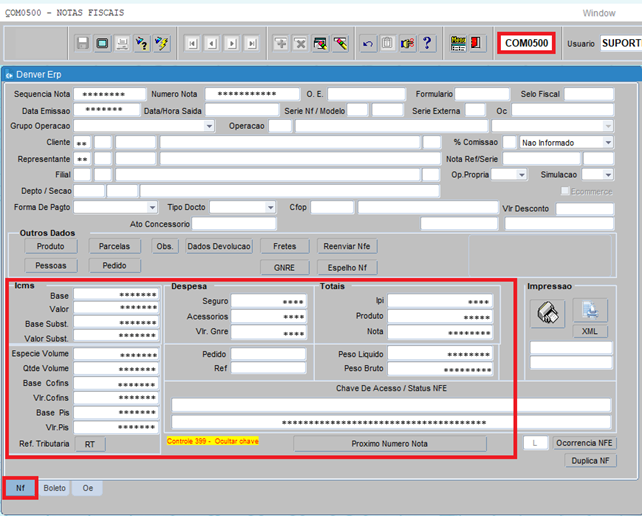642x516 pixels.
Task: Open the Window menu
Action: click(598, 13)
